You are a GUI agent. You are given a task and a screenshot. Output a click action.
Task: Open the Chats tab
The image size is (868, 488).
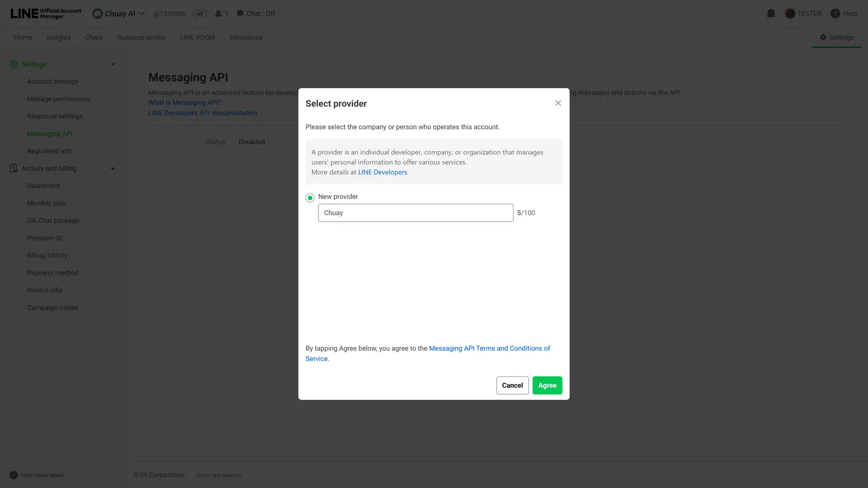pyautogui.click(x=94, y=37)
